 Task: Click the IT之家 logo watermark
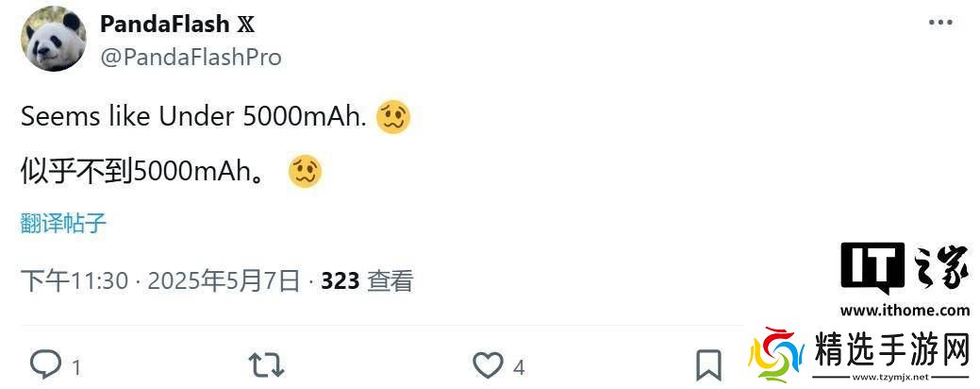tap(904, 270)
